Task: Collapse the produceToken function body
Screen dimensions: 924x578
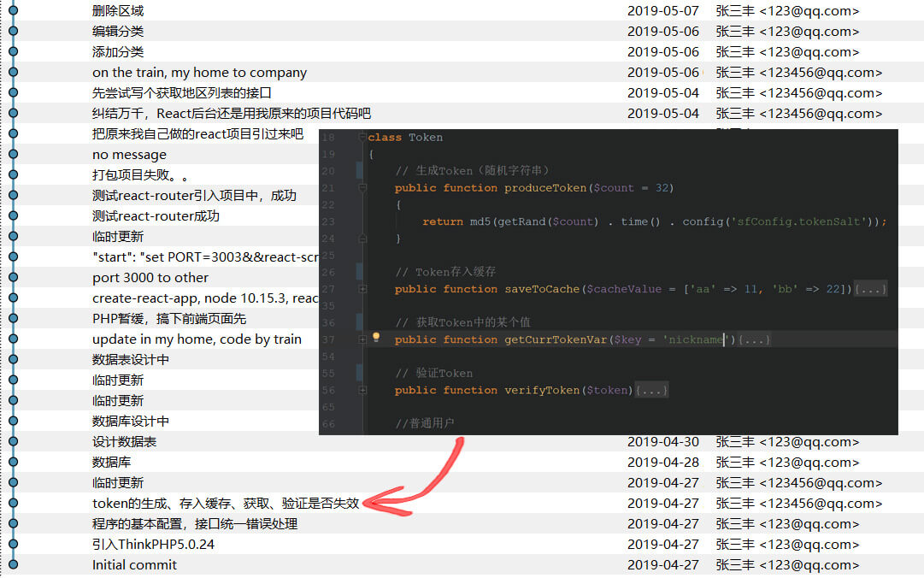Action: pos(363,188)
